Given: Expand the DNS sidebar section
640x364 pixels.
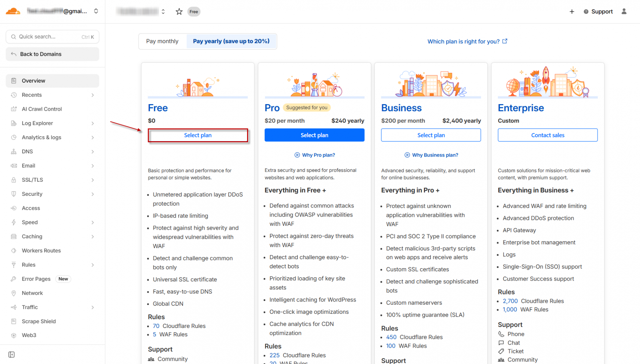Looking at the screenshot, I should (x=93, y=152).
